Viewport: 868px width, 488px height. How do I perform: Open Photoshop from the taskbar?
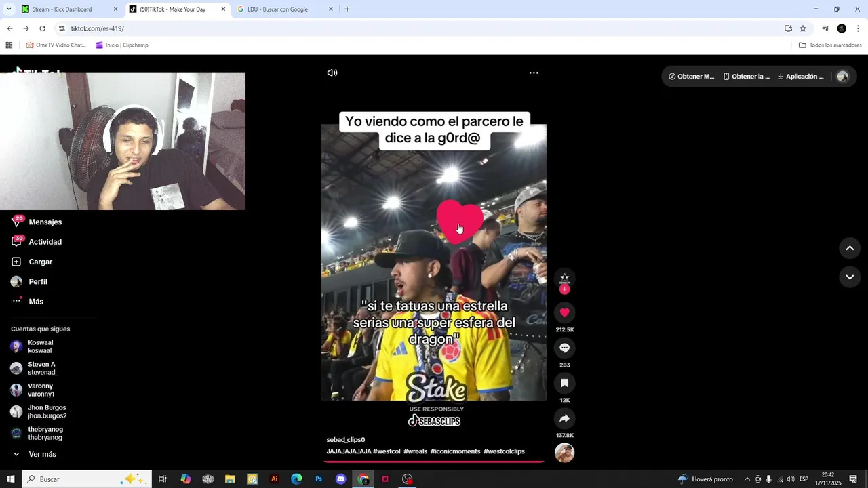319,479
